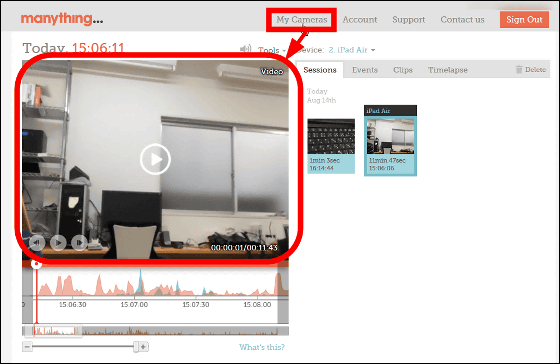Switch to the Events tab
Viewport: 560px width, 364px height.
[x=365, y=70]
